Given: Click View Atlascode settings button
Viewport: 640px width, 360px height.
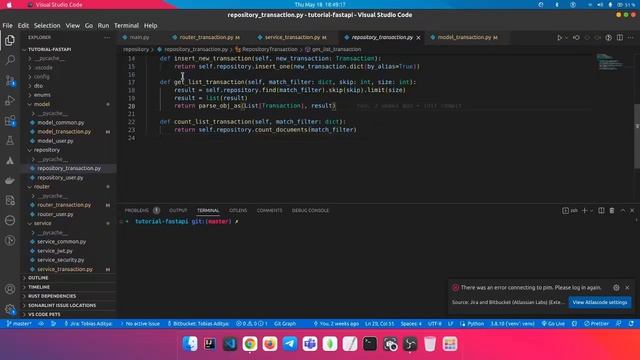Looking at the screenshot, I should point(600,302).
